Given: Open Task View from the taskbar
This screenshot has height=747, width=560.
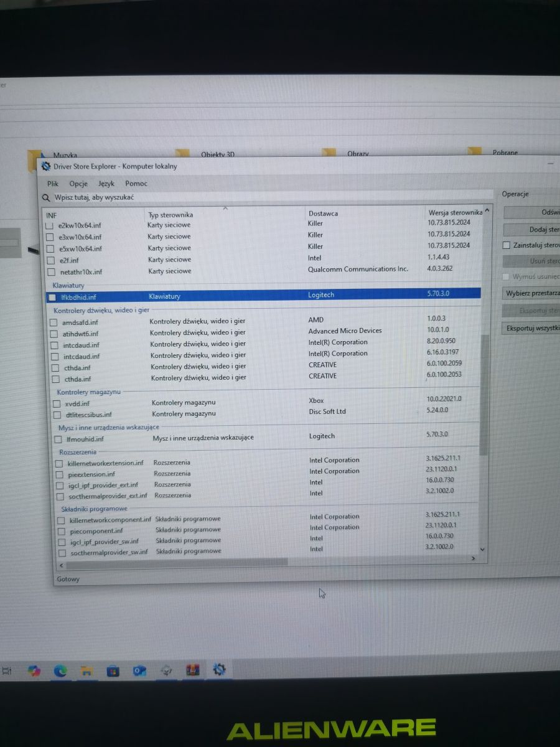Looking at the screenshot, I should pyautogui.click(x=6, y=671).
